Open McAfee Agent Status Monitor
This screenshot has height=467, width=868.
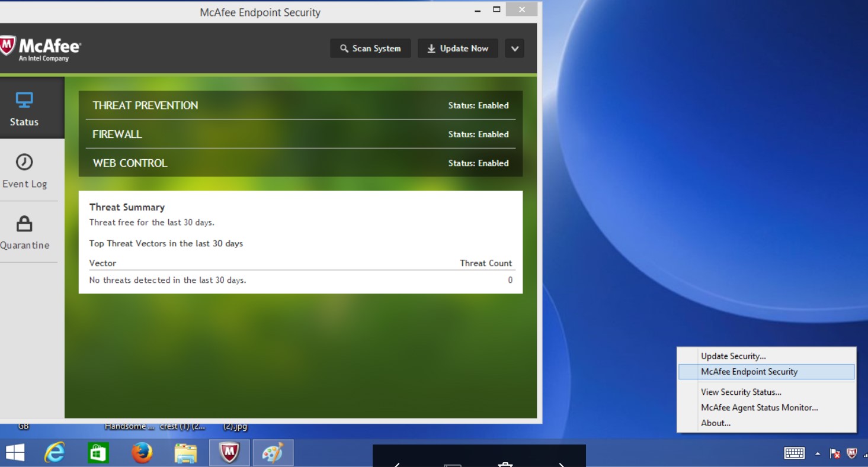pos(759,407)
